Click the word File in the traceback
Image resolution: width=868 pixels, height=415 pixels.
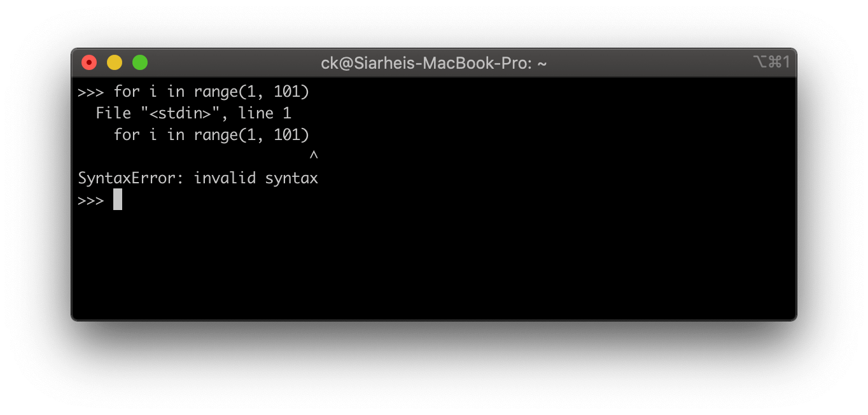click(113, 113)
